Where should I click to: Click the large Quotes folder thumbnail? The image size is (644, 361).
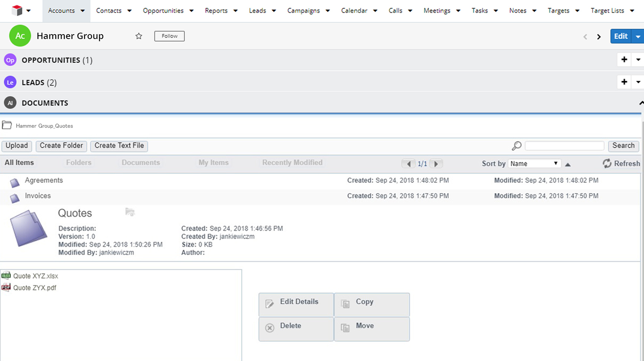coord(28,228)
